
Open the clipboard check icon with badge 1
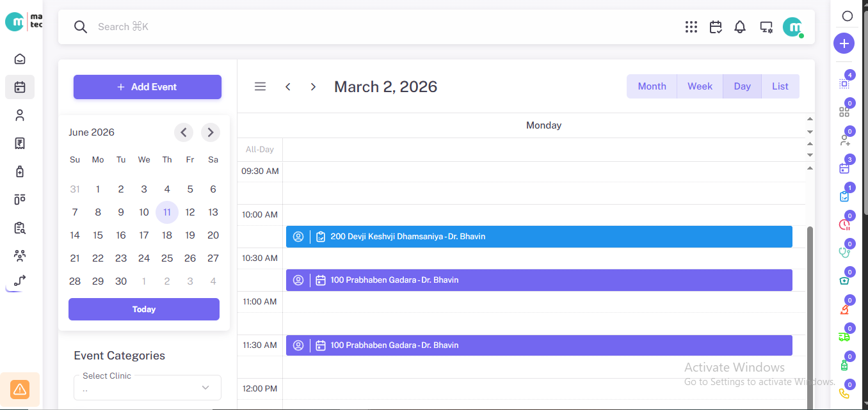[844, 196]
